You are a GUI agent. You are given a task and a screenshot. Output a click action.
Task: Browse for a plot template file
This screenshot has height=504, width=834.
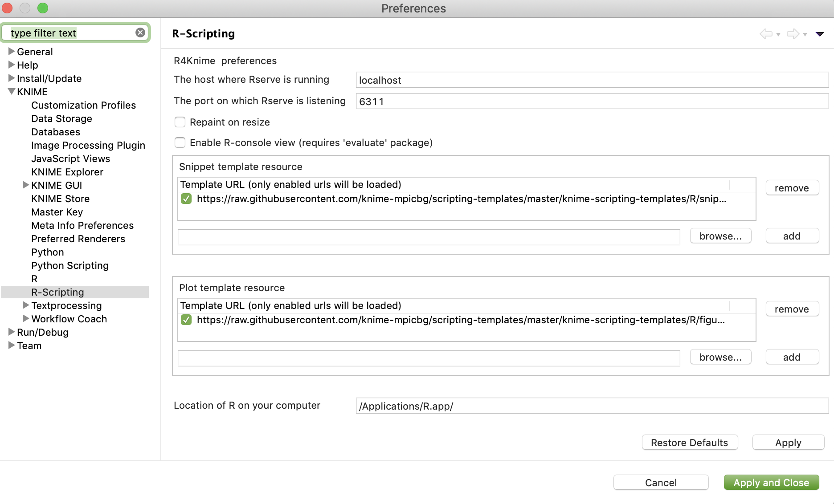pyautogui.click(x=720, y=357)
